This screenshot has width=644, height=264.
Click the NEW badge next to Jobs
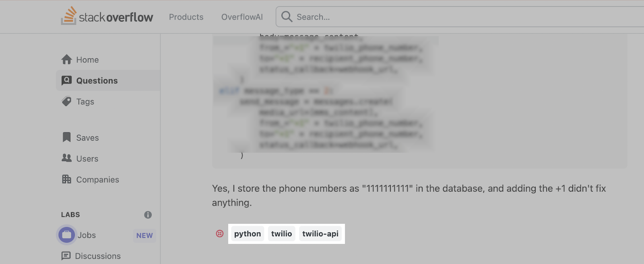pyautogui.click(x=144, y=235)
